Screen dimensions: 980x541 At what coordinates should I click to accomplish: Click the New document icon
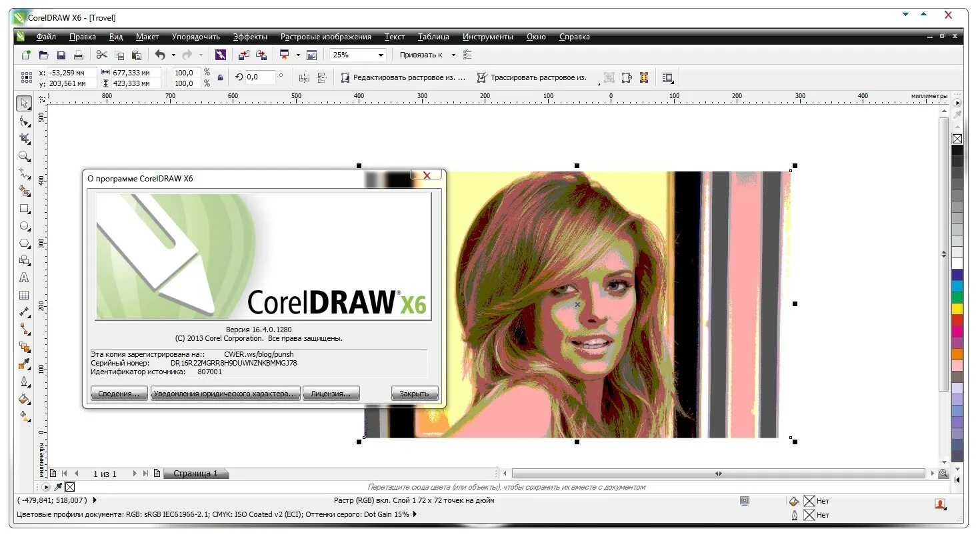click(26, 55)
